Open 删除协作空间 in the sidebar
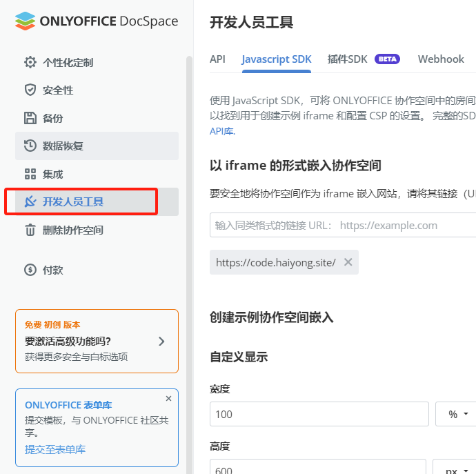476x474 pixels. click(97, 230)
